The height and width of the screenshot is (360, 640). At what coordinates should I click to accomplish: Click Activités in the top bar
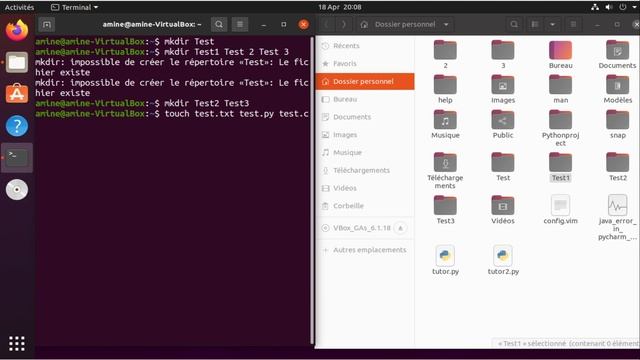(x=19, y=7)
